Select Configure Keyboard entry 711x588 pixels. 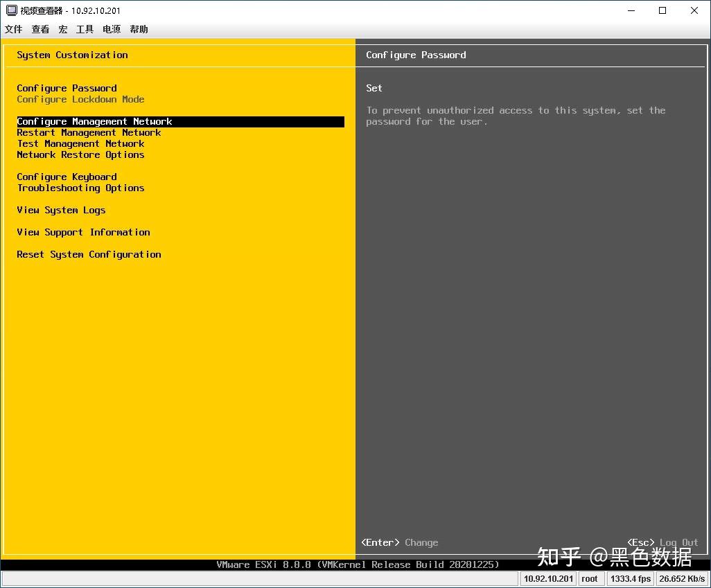67,177
